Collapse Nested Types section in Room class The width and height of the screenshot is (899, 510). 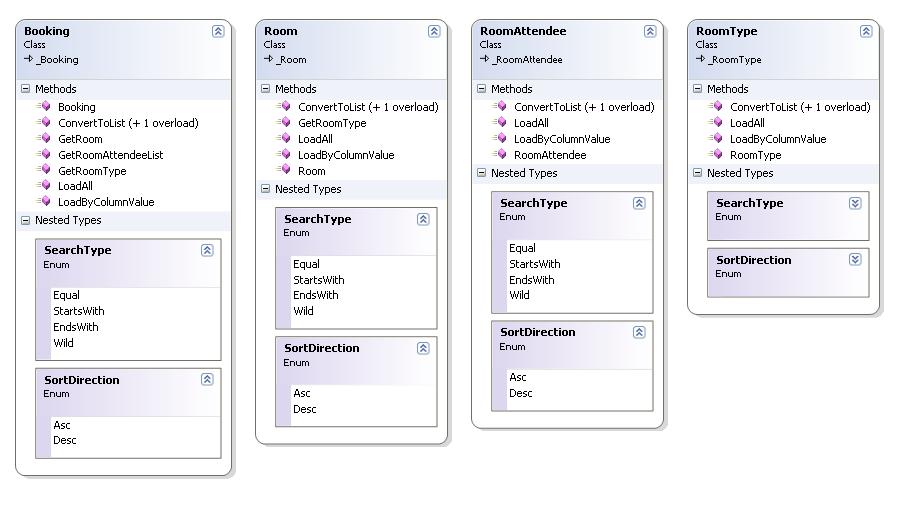point(265,188)
